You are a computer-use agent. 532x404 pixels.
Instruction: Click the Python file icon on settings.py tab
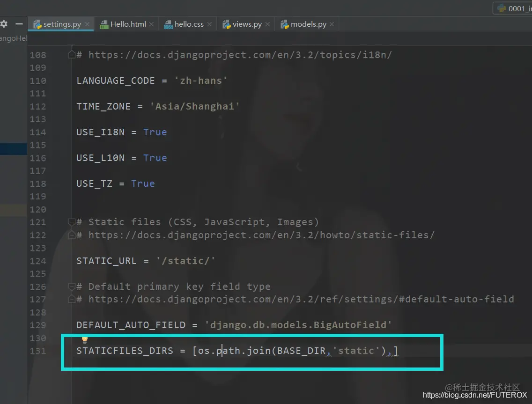(x=37, y=24)
